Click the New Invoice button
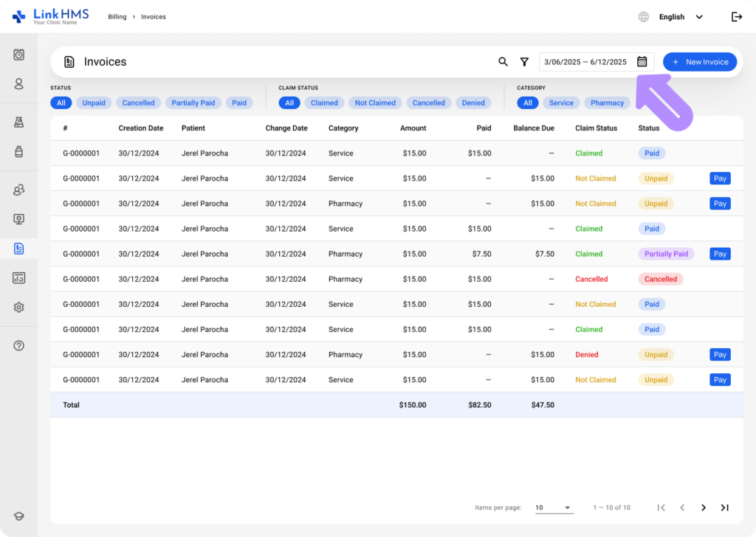Viewport: 756px width, 537px height. 700,62
